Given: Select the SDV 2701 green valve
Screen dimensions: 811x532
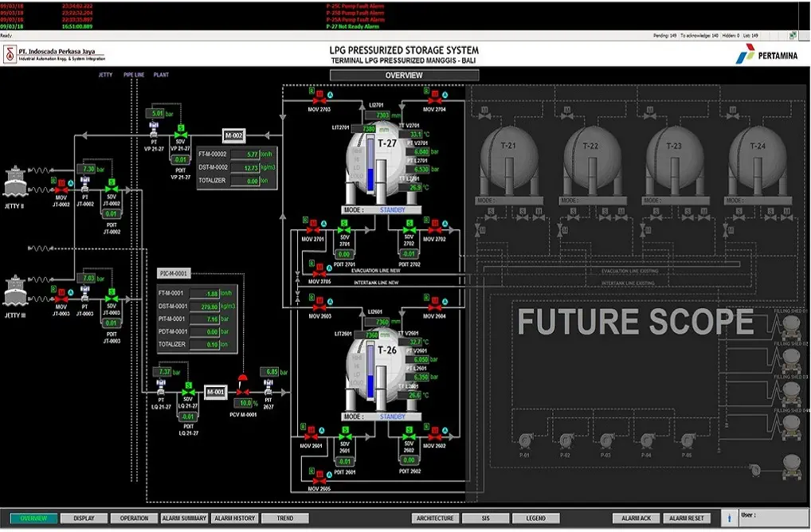Looking at the screenshot, I should 344,228.
